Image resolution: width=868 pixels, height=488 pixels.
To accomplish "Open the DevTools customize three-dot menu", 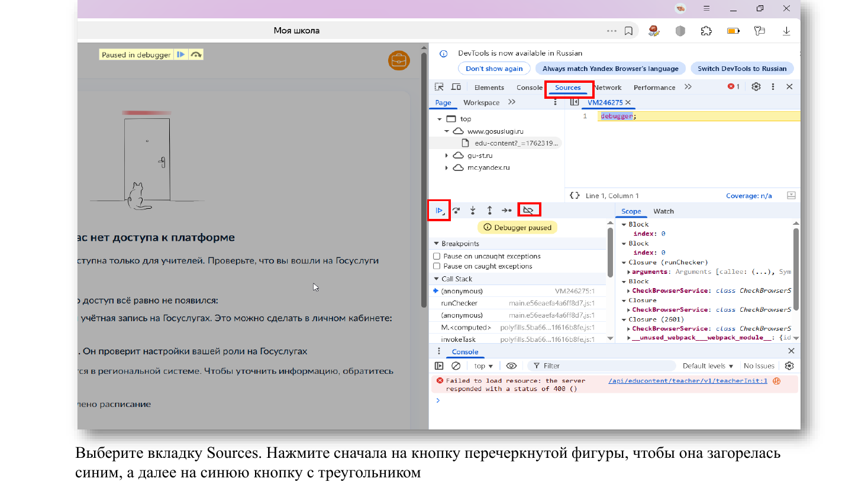I will 773,87.
